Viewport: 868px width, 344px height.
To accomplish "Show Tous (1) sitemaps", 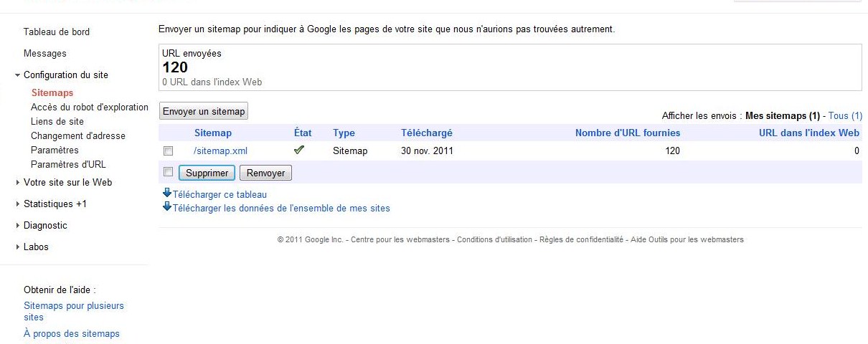I will [x=845, y=115].
